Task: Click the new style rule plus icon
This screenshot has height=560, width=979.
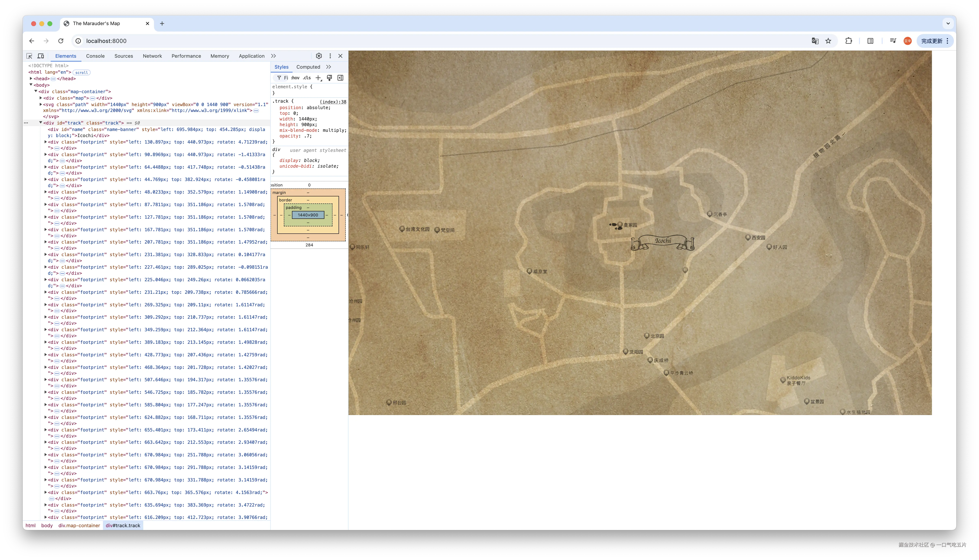Action: click(x=318, y=78)
